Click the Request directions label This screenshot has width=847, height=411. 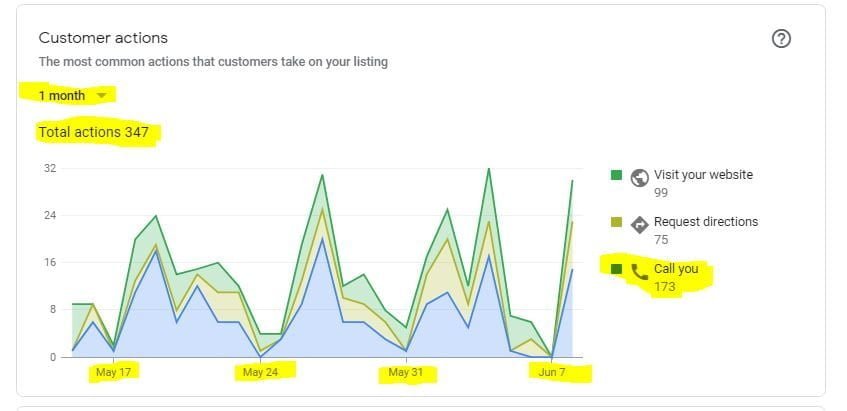click(x=706, y=222)
